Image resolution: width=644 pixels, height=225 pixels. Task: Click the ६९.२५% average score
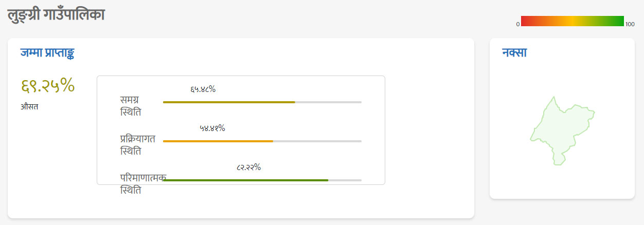(x=48, y=85)
